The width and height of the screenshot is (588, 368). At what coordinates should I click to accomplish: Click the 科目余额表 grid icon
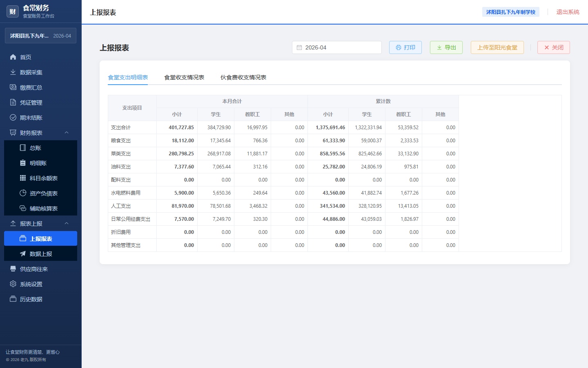point(23,178)
